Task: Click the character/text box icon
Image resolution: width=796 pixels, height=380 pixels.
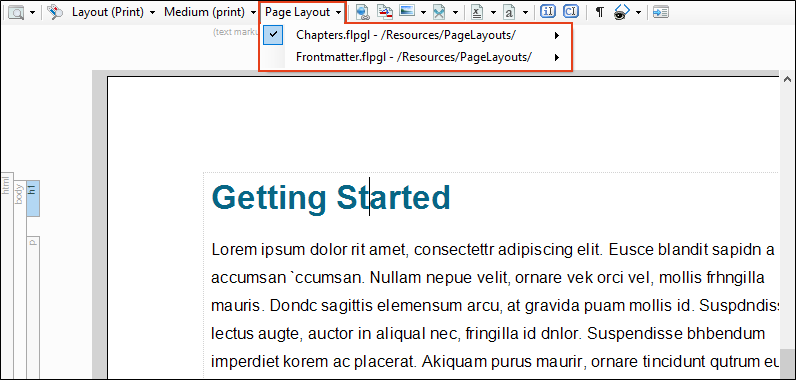Action: tap(509, 12)
